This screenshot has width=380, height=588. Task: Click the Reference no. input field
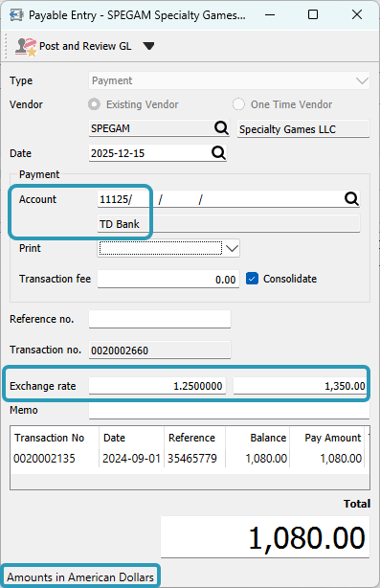160,319
